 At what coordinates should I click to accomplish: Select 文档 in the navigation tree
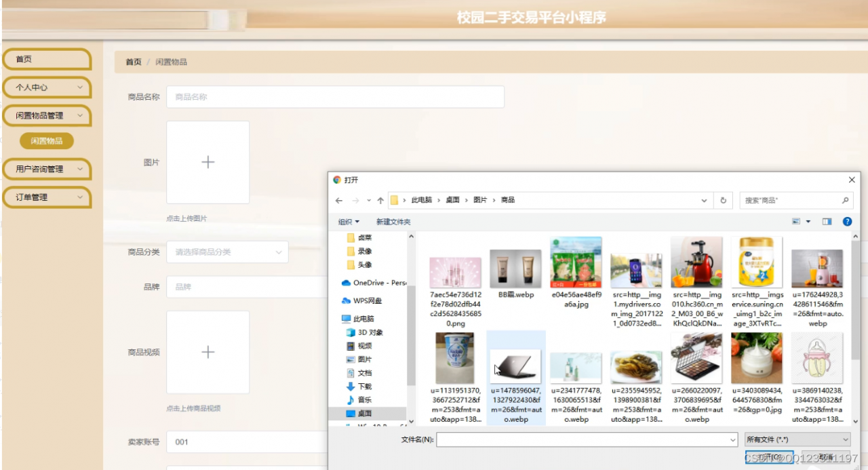359,373
